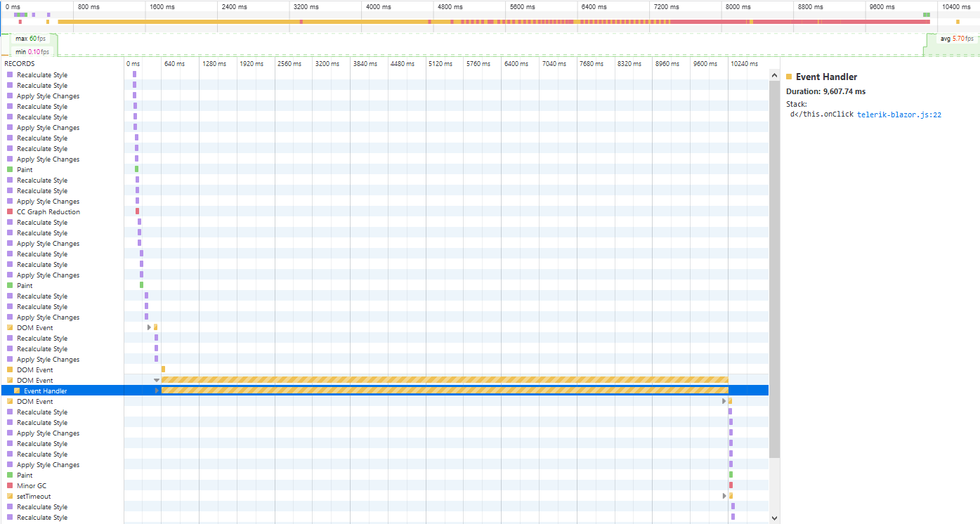This screenshot has height=524, width=980.
Task: Select the CC Graph Reduction record
Action: click(48, 212)
